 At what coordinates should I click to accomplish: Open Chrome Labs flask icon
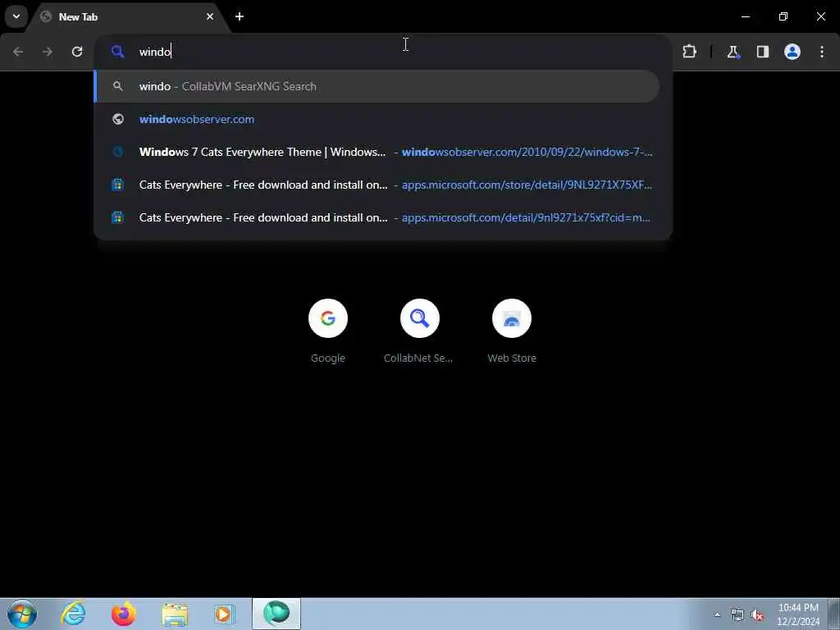point(733,52)
